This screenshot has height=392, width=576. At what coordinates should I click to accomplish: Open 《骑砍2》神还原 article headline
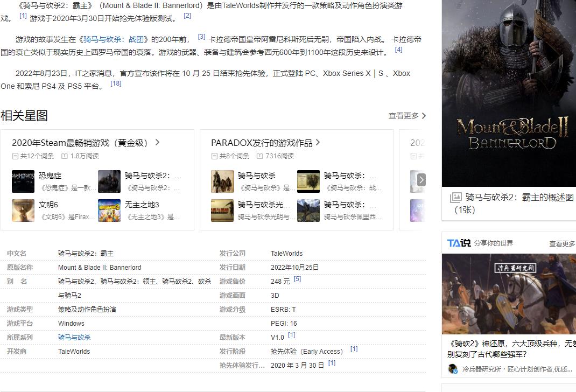pyautogui.click(x=511, y=349)
